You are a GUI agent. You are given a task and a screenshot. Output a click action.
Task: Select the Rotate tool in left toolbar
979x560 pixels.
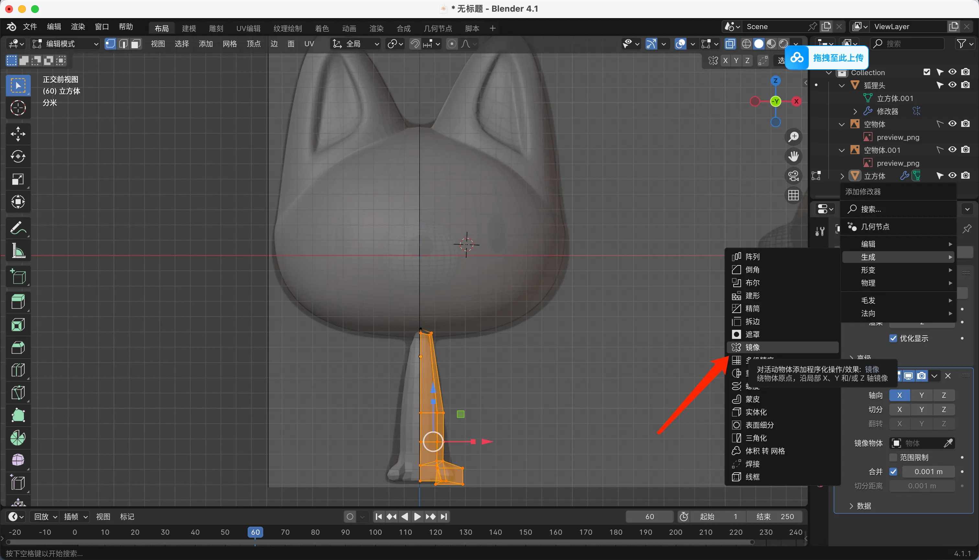[18, 157]
